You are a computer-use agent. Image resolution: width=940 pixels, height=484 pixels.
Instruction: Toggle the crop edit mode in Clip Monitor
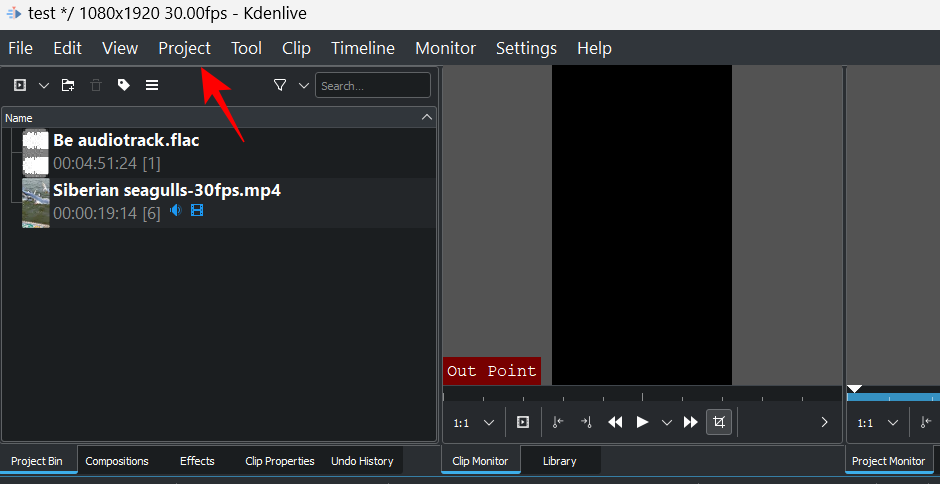(x=718, y=422)
